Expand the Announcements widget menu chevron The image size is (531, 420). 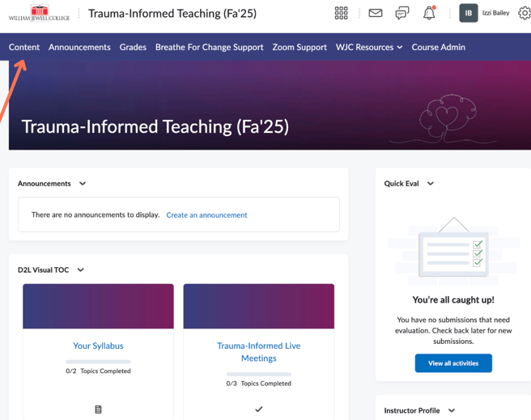[x=83, y=184]
